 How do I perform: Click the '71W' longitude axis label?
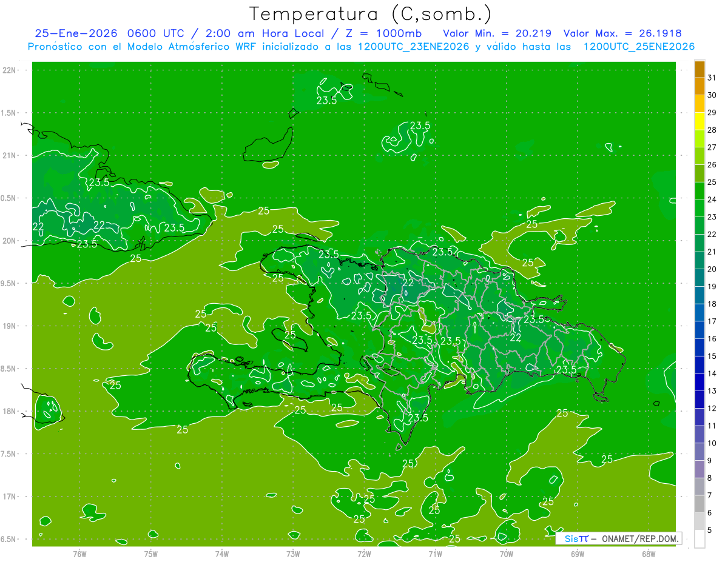coord(435,554)
